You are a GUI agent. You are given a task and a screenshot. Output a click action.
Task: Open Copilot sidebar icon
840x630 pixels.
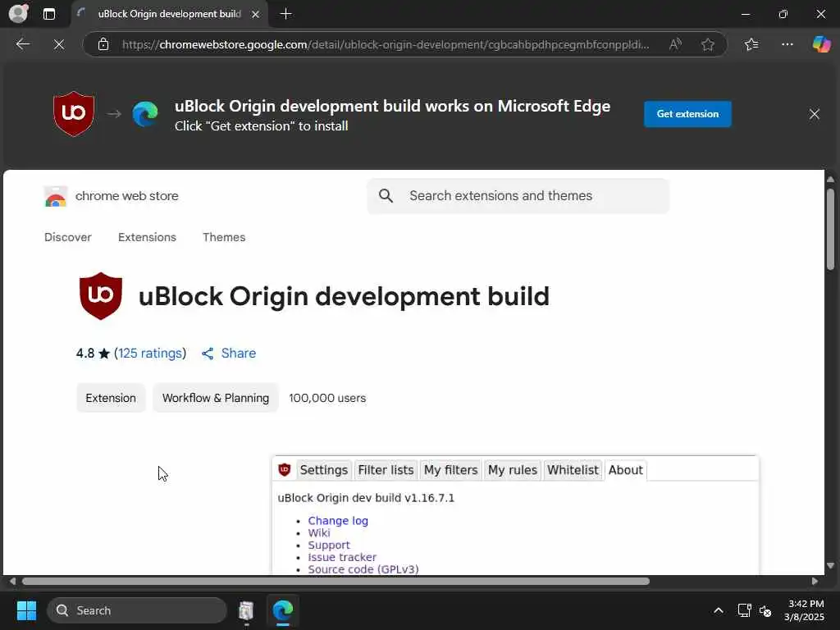[821, 44]
